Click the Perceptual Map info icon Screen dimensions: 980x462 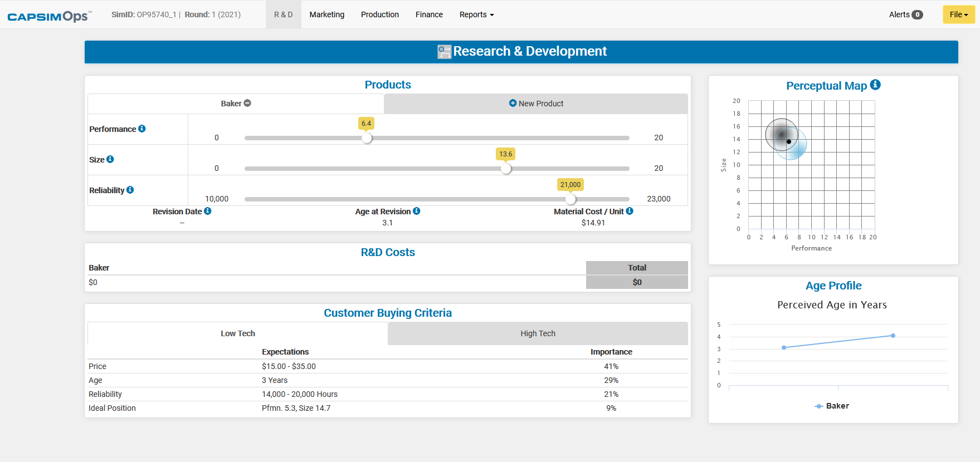coord(875,85)
